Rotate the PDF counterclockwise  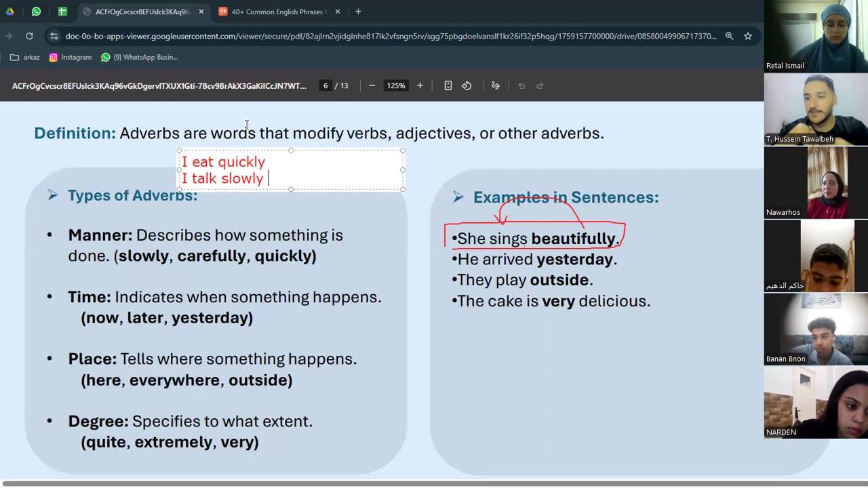tap(467, 86)
